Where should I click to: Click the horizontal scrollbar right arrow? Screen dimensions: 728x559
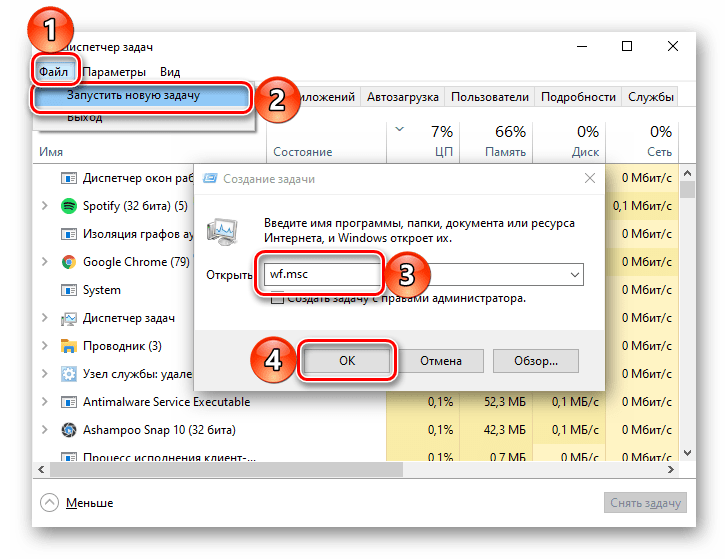(x=671, y=470)
